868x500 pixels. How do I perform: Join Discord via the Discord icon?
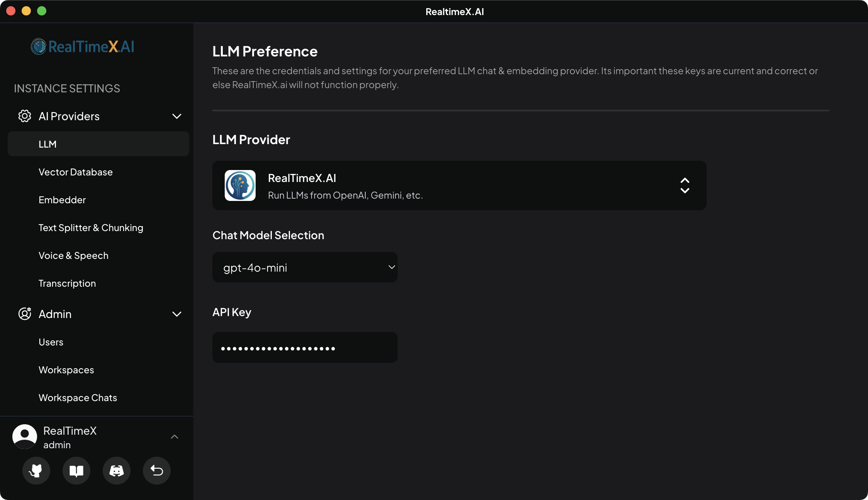116,471
